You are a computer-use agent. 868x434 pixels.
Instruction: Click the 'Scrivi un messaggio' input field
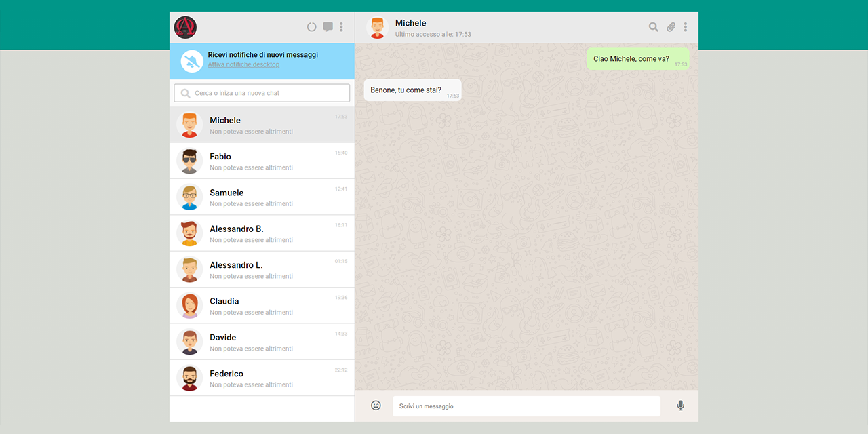pos(526,406)
